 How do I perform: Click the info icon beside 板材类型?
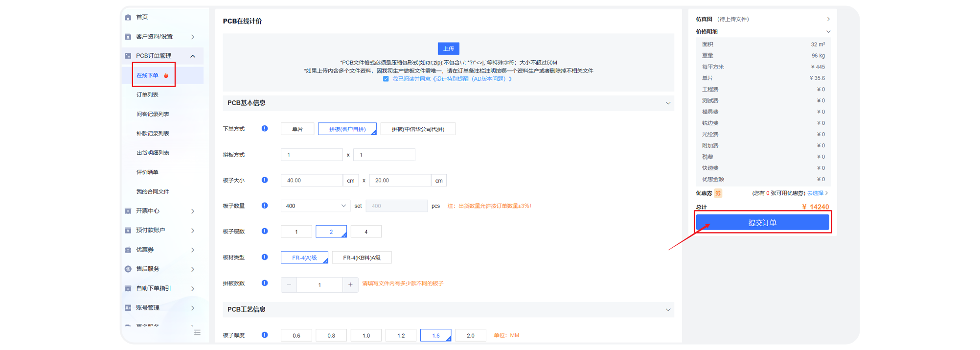click(x=265, y=257)
